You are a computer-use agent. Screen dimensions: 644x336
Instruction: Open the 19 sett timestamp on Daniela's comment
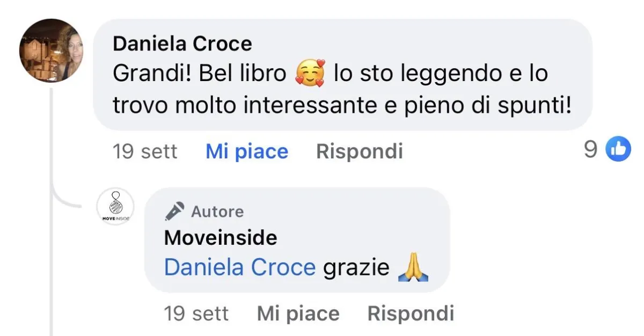tap(145, 152)
